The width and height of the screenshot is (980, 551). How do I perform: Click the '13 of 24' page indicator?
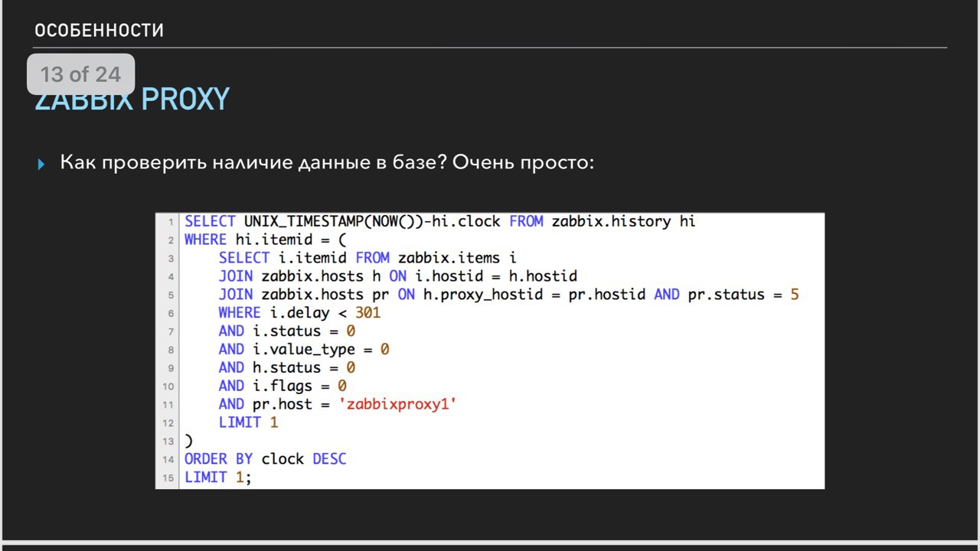point(80,74)
